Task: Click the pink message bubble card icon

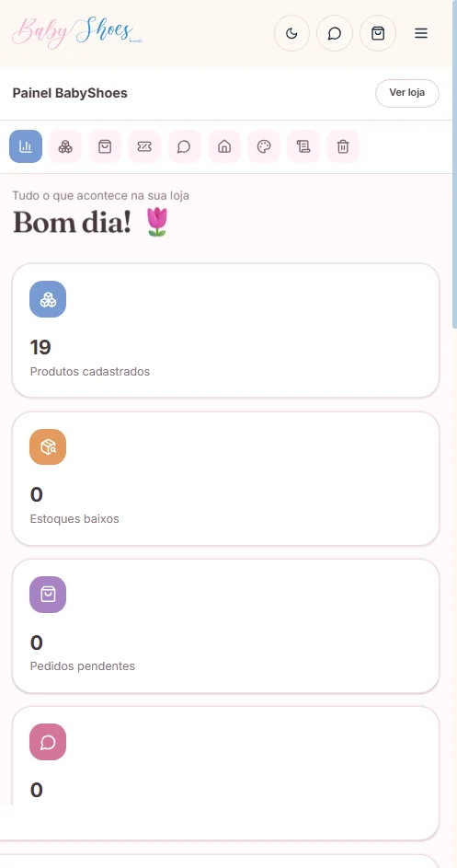Action: click(48, 742)
